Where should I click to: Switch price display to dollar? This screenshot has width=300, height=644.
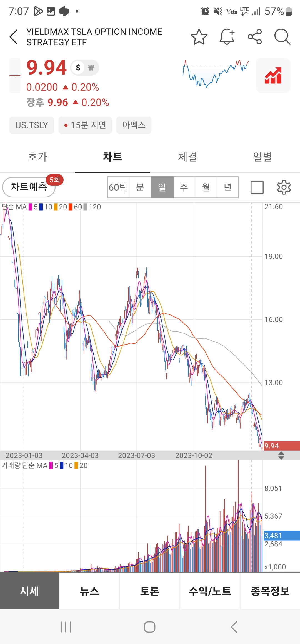(78, 67)
